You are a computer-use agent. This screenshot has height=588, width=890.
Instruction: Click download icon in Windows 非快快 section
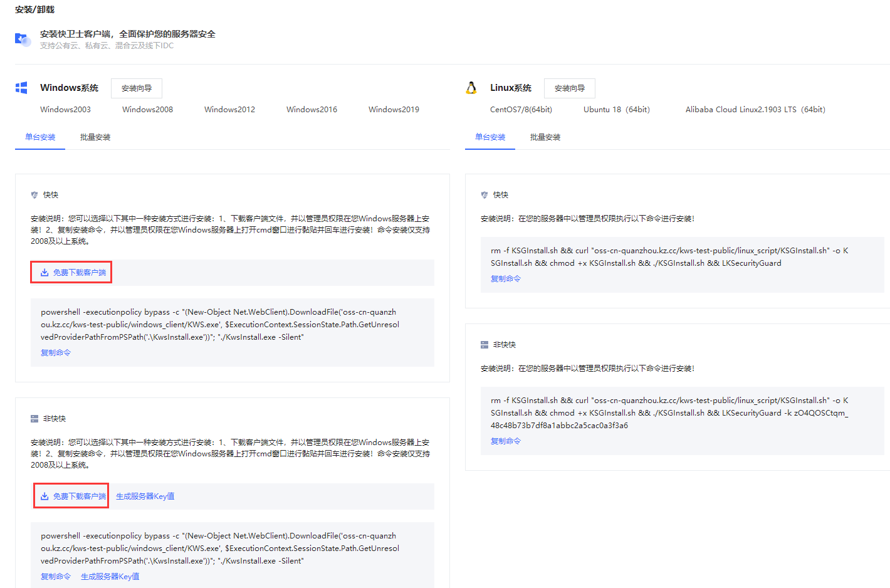click(x=45, y=496)
